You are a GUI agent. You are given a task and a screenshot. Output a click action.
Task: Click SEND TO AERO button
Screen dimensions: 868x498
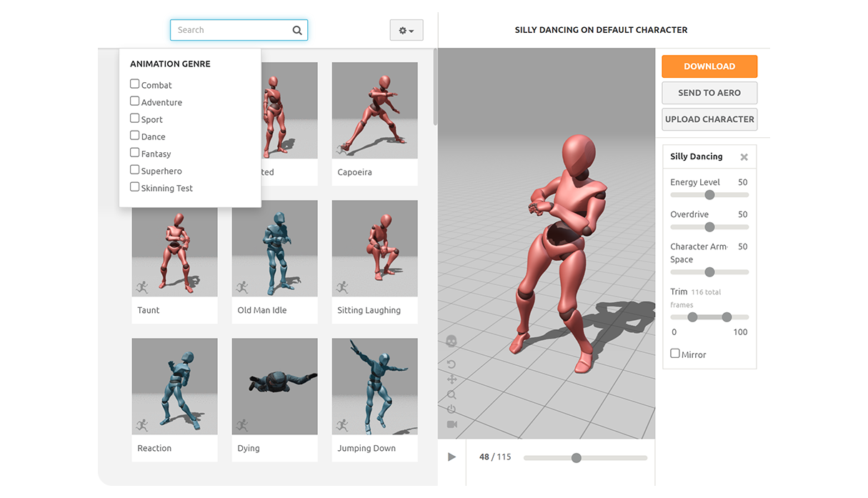[x=709, y=93]
